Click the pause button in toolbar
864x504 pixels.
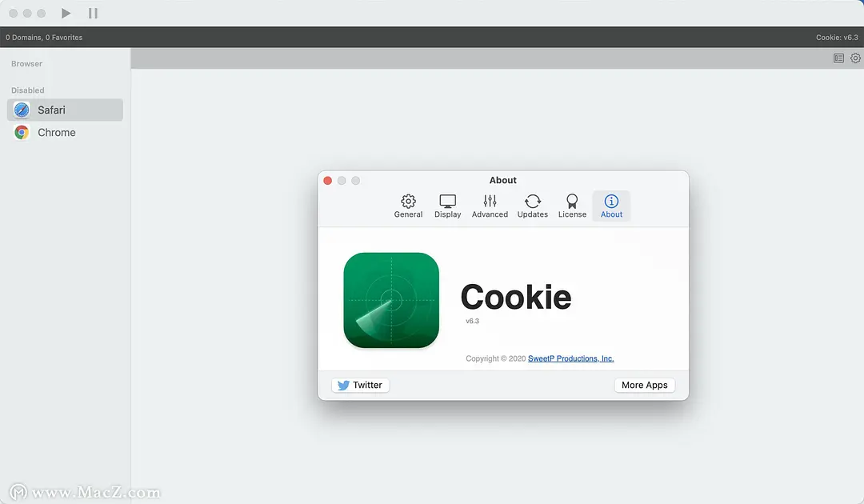point(93,14)
